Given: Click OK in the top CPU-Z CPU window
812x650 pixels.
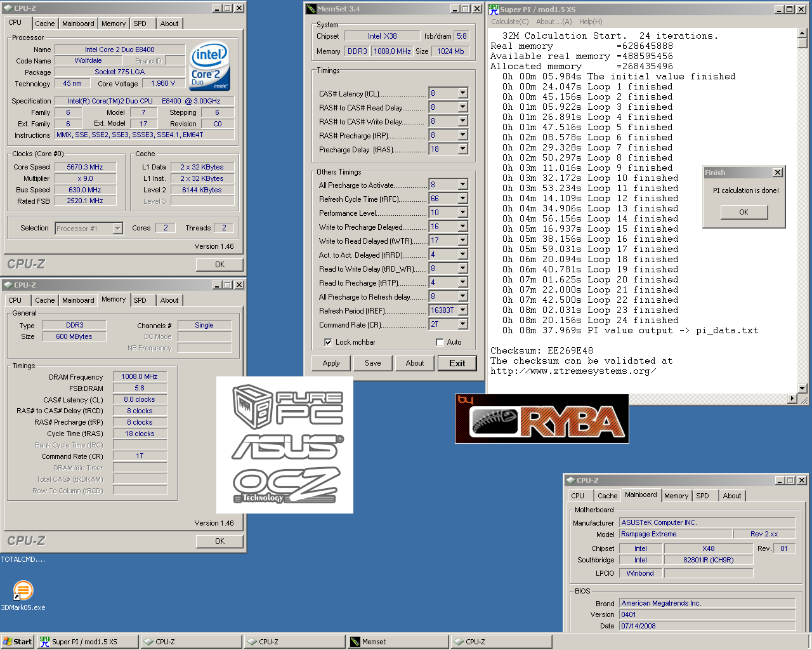Looking at the screenshot, I should coord(219,265).
